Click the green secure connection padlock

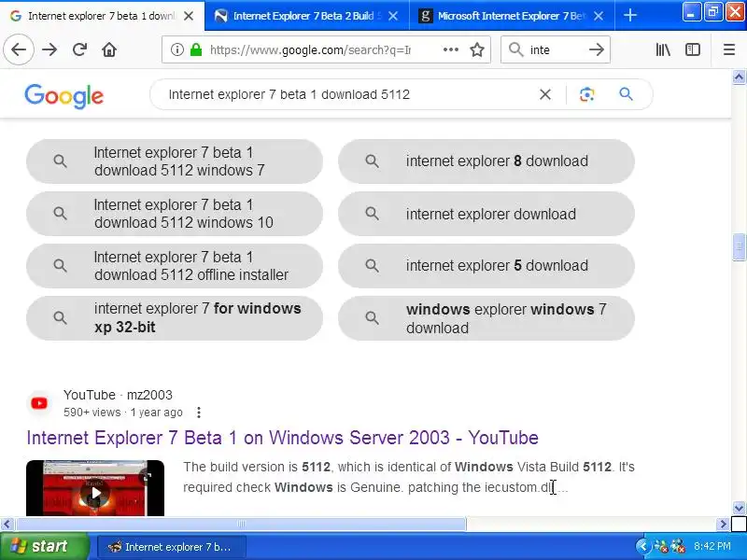click(x=196, y=49)
